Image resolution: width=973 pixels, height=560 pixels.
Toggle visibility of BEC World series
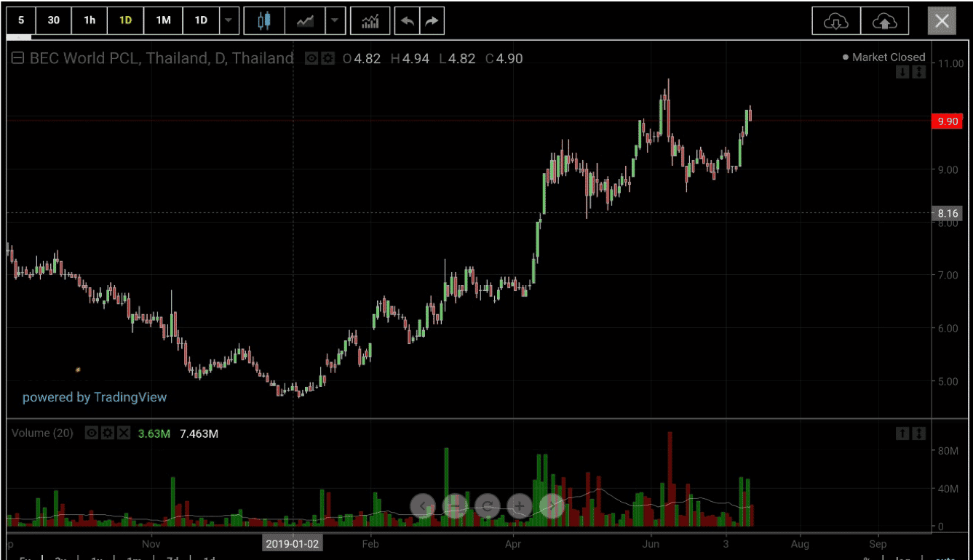point(311,58)
